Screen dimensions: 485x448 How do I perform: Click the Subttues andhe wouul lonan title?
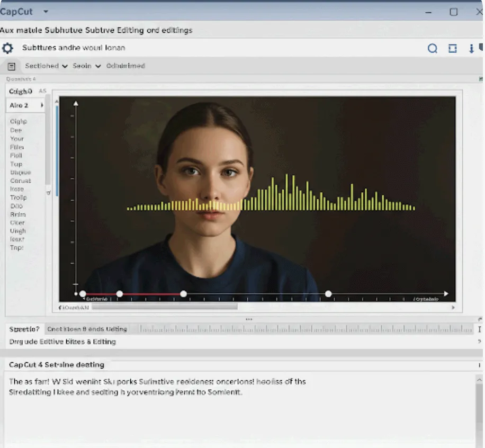74,48
